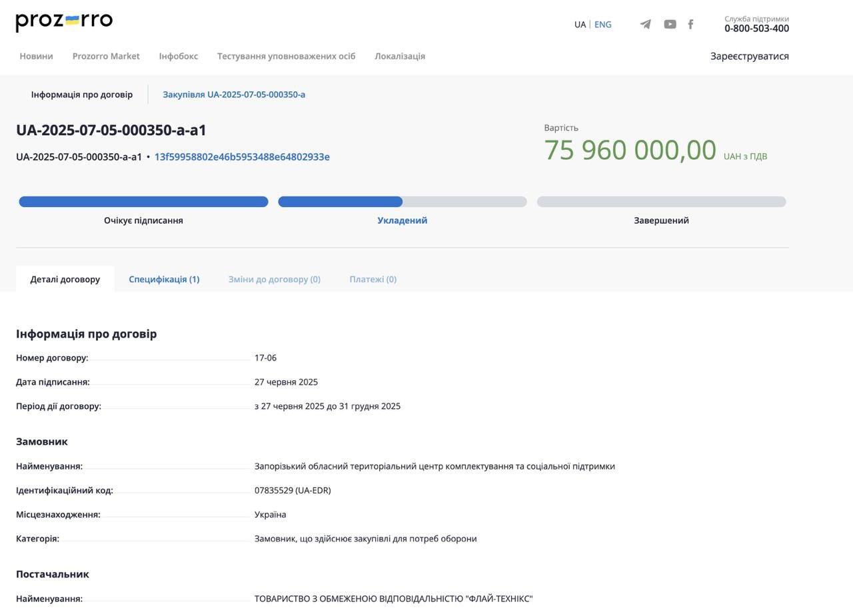
Task: Open the Платежі (0) tab
Action: (x=373, y=279)
